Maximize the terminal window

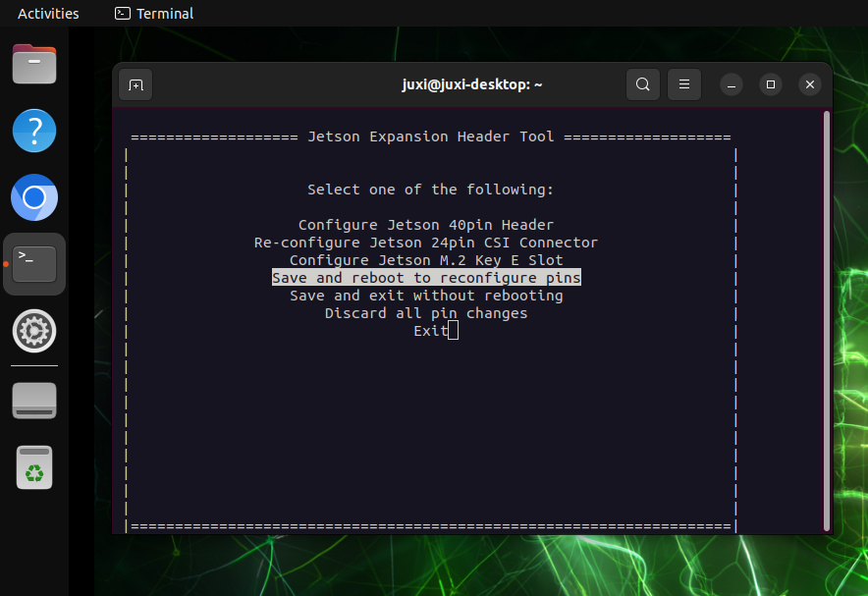771,84
